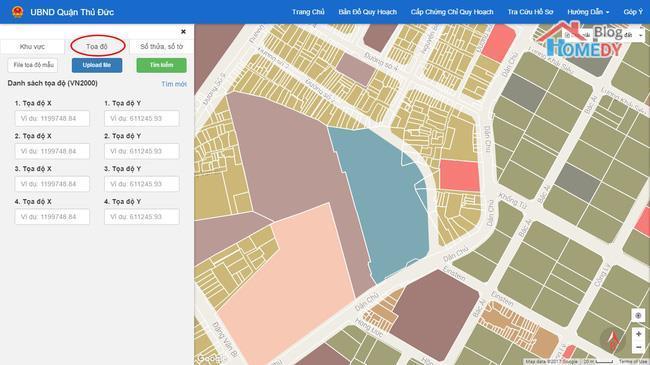Open the Số thửa, số tờ tab
The width and height of the screenshot is (650, 365).
(161, 46)
